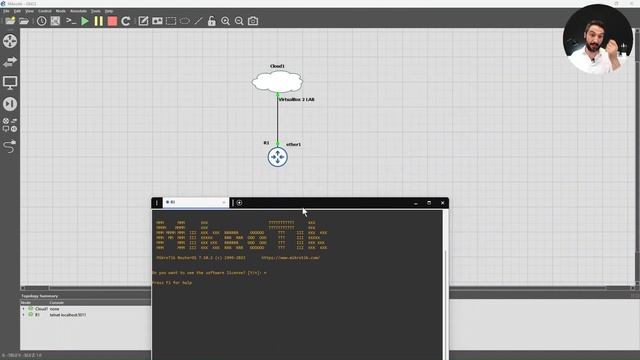This screenshot has height=360, width=640.
Task: Browse security devices in sidebar
Action: click(10, 104)
